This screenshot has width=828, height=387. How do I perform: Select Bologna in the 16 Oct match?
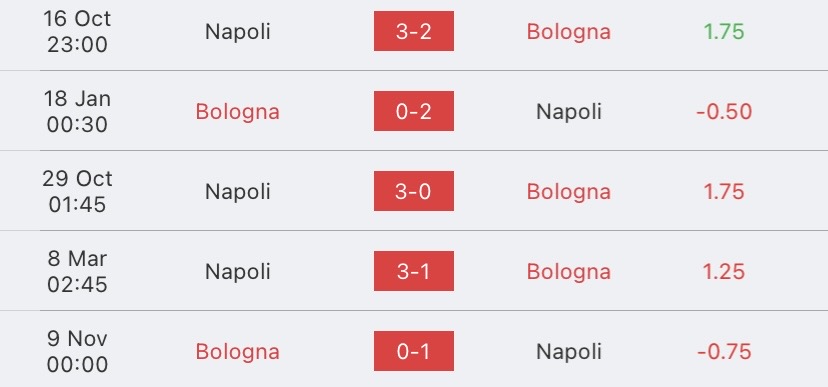tap(569, 32)
